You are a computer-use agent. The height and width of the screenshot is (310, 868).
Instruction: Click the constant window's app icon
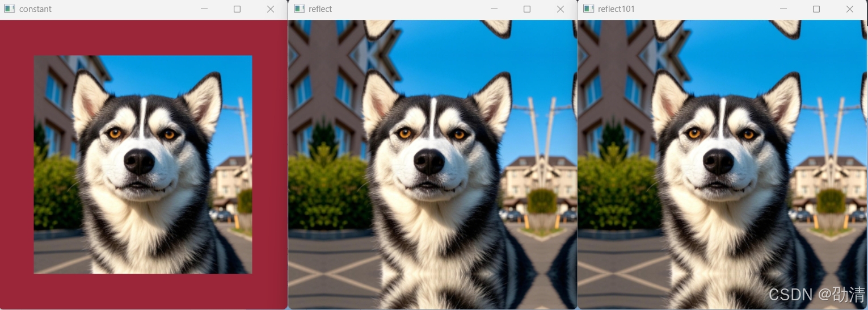10,9
